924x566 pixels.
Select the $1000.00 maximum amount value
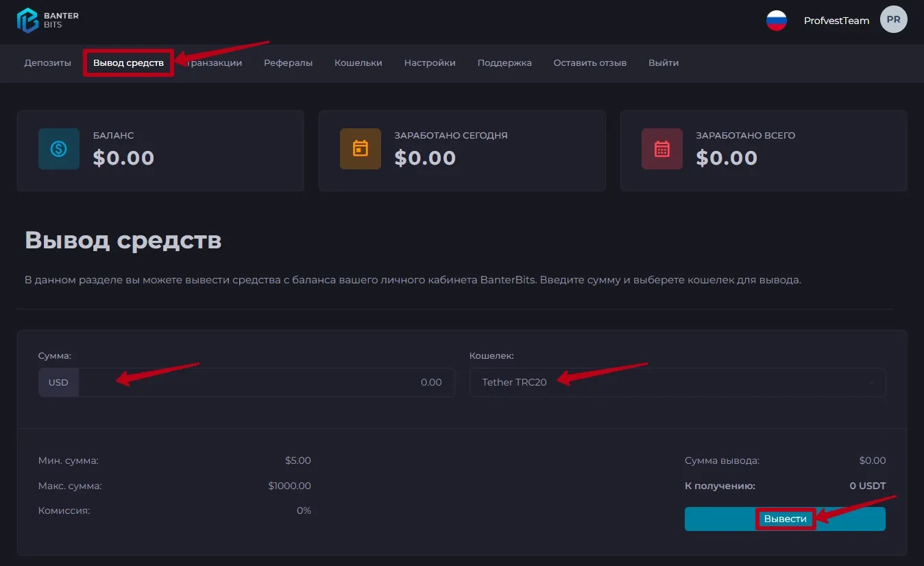[290, 486]
